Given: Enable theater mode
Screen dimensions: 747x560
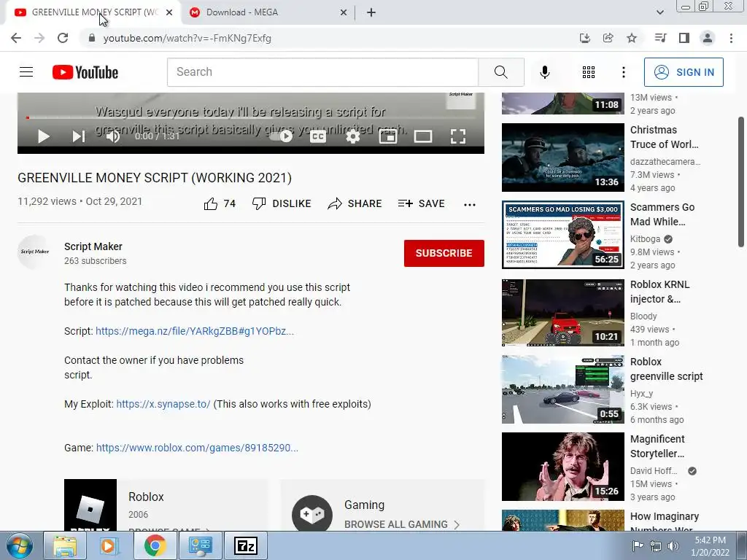Looking at the screenshot, I should pyautogui.click(x=423, y=136).
